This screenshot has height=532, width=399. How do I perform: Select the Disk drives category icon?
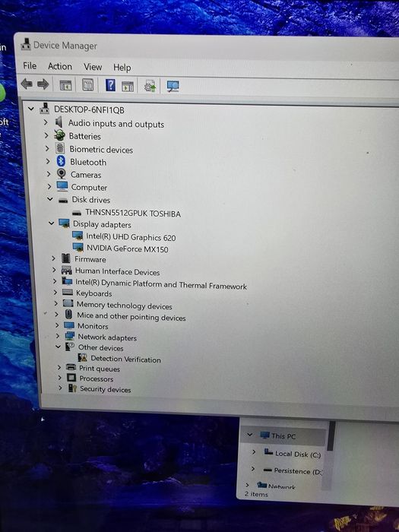[63, 200]
